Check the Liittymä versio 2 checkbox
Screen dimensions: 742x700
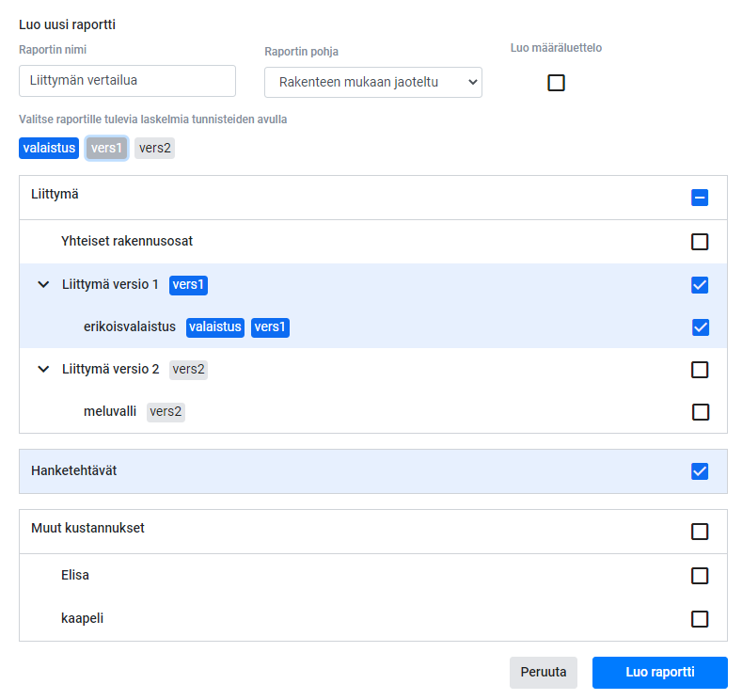pyautogui.click(x=700, y=369)
